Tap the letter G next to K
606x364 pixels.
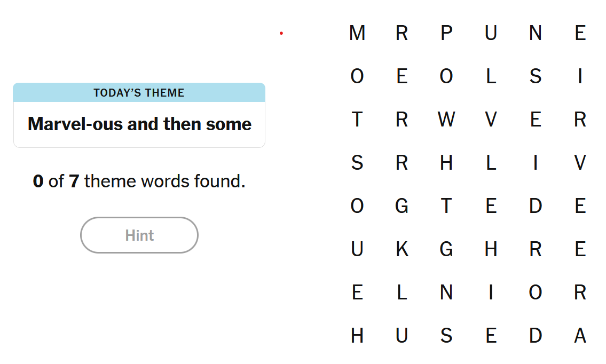[446, 249]
